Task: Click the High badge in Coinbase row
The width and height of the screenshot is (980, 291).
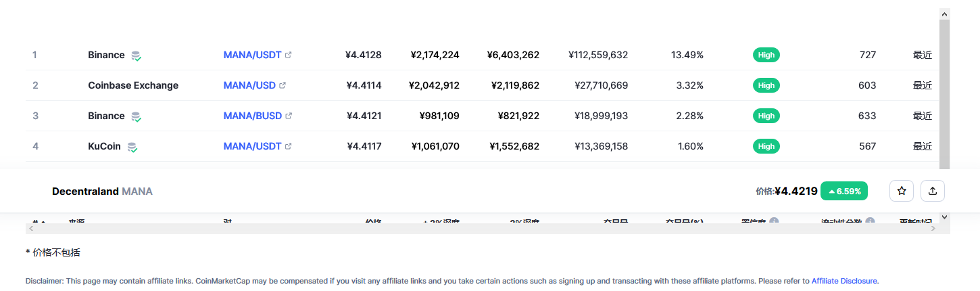Action: point(766,85)
